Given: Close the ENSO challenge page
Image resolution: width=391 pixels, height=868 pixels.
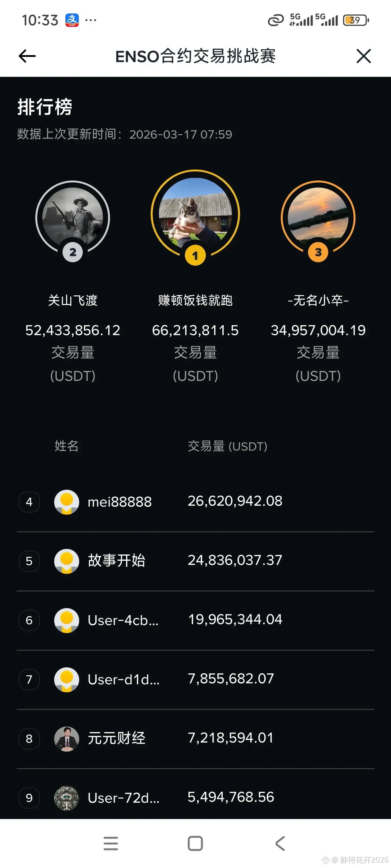Looking at the screenshot, I should pos(363,56).
